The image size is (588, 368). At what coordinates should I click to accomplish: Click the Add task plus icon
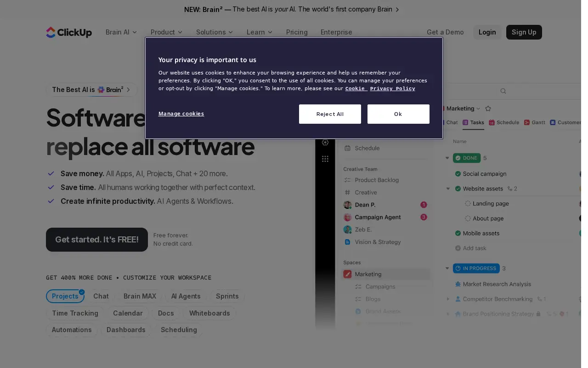pyautogui.click(x=458, y=248)
